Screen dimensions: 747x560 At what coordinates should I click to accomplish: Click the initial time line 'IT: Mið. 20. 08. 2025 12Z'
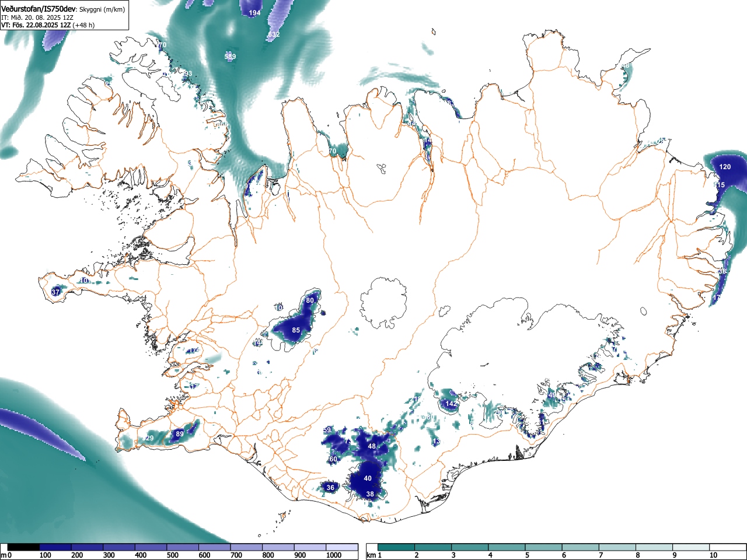[x=37, y=17]
